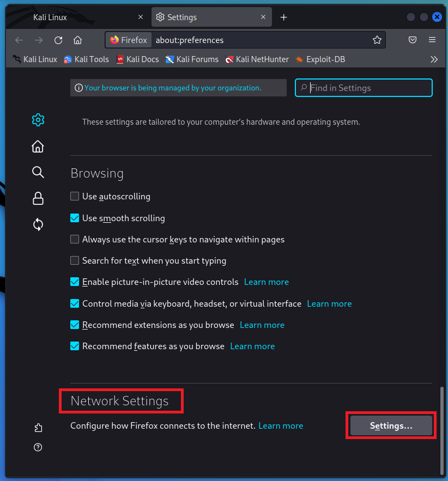
Task: Show more bookmarks chevron
Action: coord(434,59)
